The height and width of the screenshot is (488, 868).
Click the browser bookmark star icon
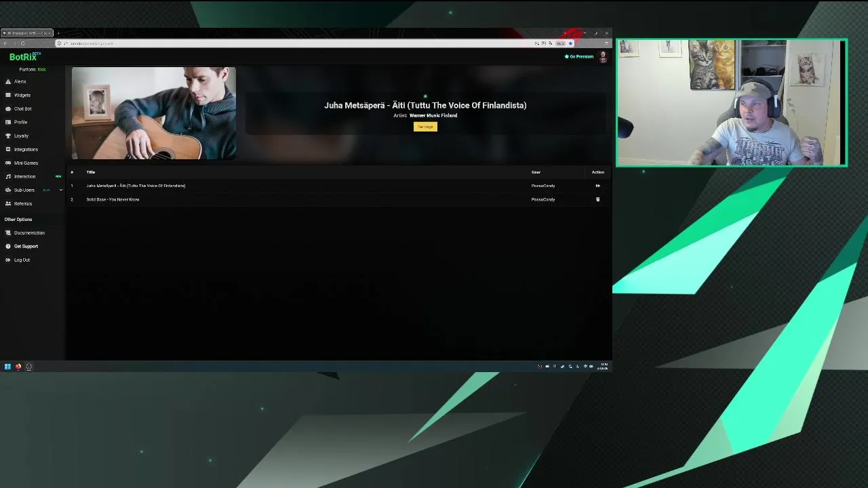[x=570, y=43]
